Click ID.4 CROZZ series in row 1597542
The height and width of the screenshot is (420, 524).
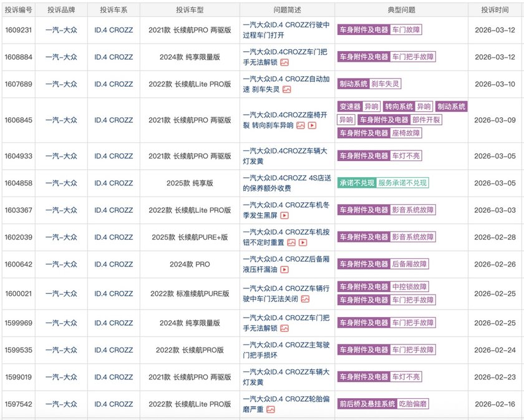pos(112,404)
